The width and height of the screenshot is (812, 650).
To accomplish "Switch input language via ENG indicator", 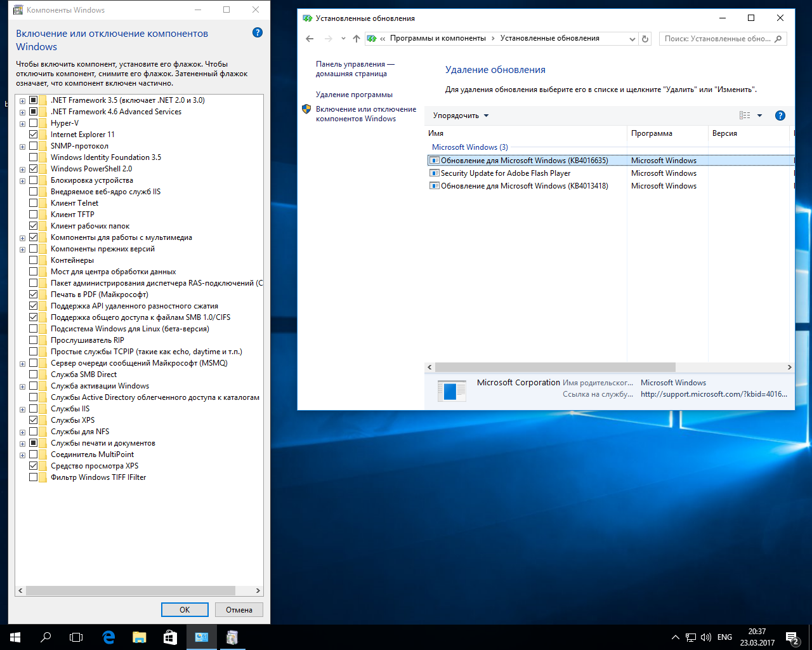I will point(724,637).
